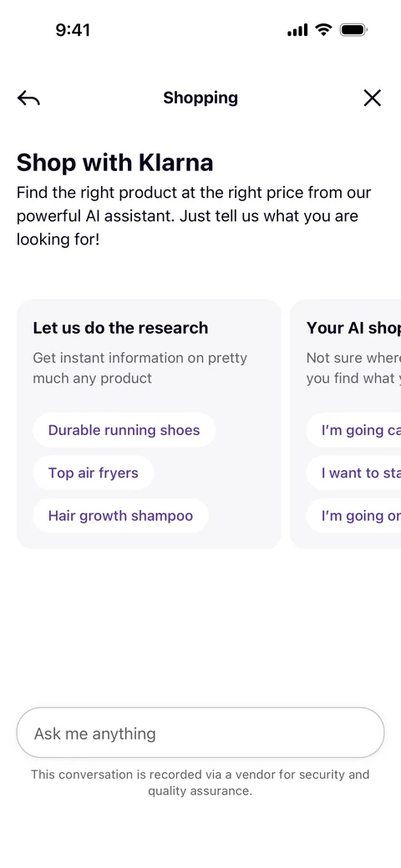Tap the Your AI shopping card heading
The height and width of the screenshot is (868, 401).
(x=353, y=328)
